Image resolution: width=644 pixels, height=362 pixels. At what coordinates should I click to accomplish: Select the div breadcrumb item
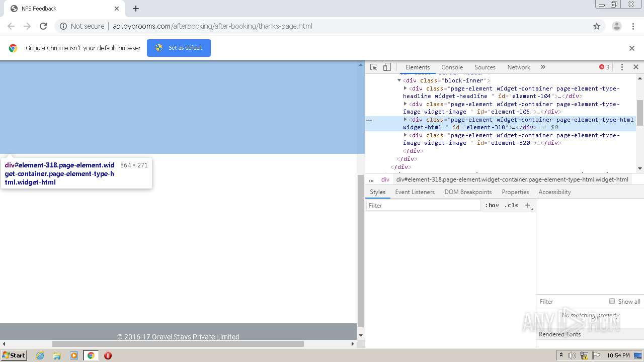point(385,179)
